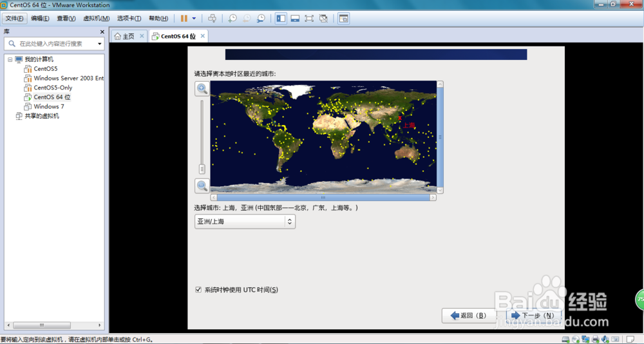Click the 返回 (B) back button
Screen dimensions: 644x344
click(469, 316)
